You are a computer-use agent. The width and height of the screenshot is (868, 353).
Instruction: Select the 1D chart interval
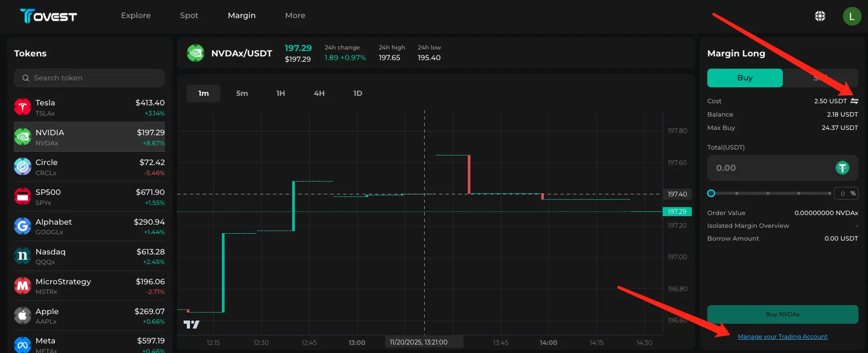(x=358, y=93)
